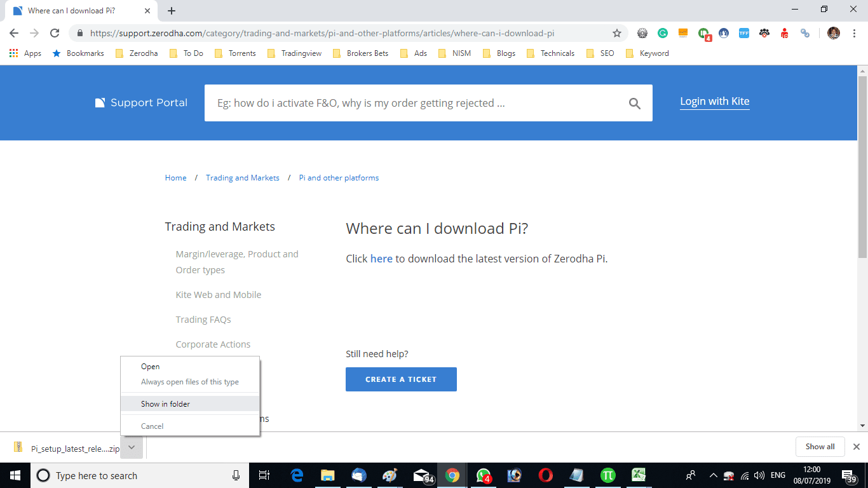Click the browser back arrow
The height and width of the screenshot is (488, 868).
pos(14,33)
